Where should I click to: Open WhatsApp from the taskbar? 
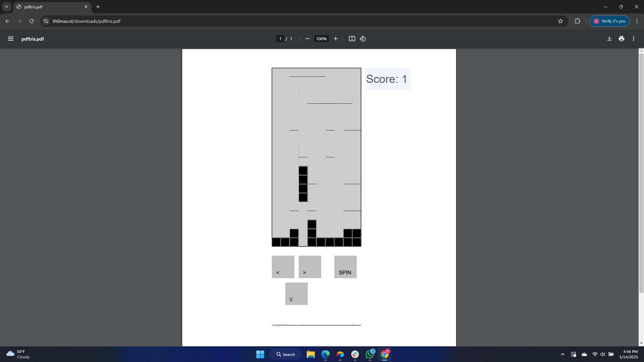tap(369, 354)
